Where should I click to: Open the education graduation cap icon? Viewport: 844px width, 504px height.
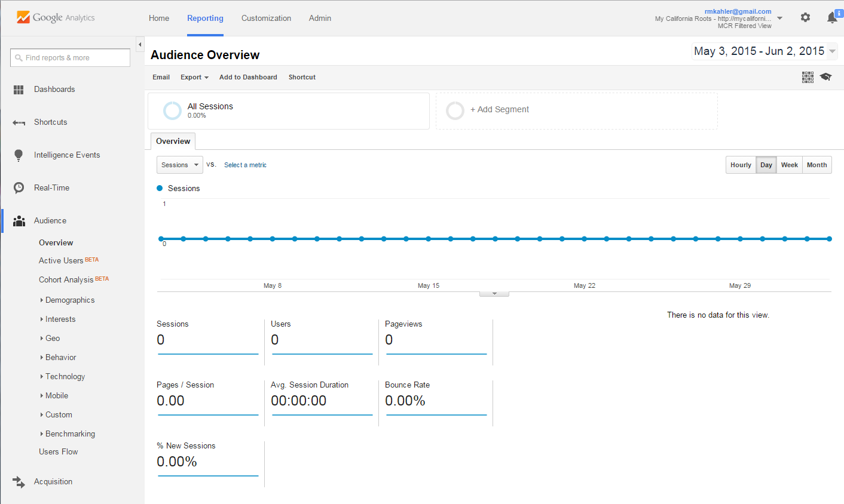[825, 77]
